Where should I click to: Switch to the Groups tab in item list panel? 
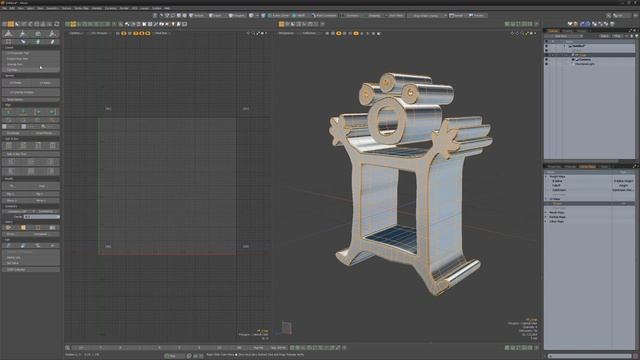point(581,31)
